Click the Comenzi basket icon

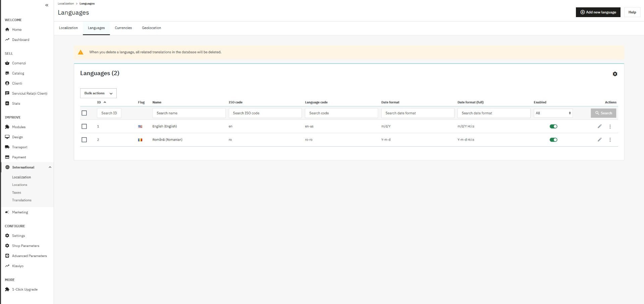coord(7,63)
